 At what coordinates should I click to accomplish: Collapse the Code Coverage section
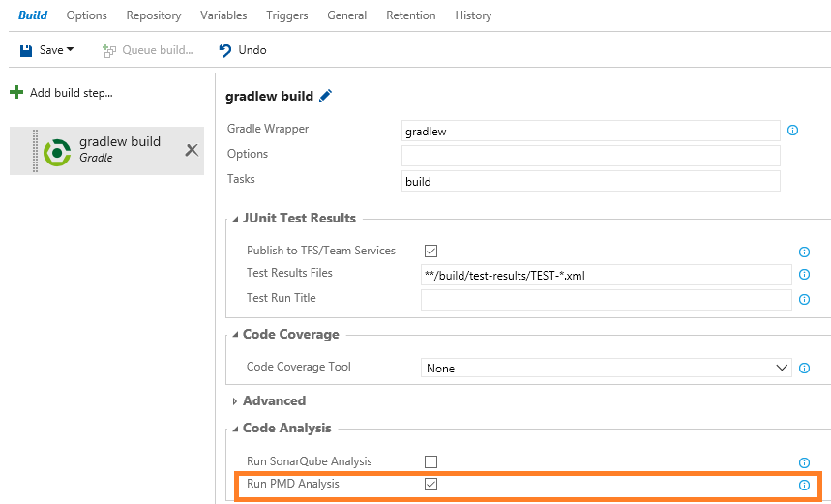pos(235,335)
